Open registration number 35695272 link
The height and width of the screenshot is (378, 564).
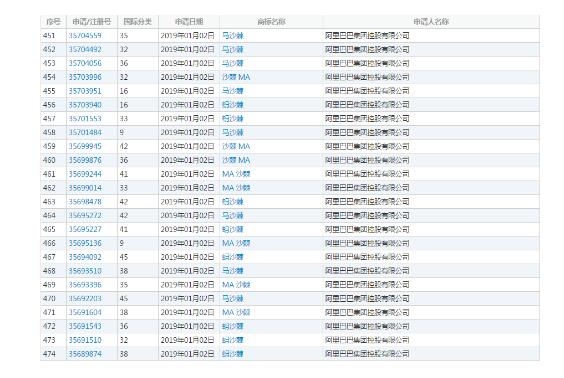coord(85,215)
